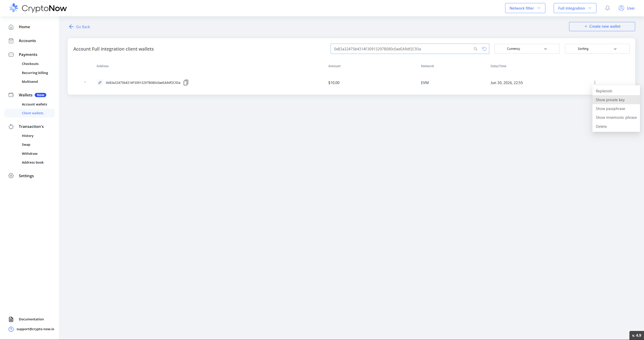Click the Payments card icon

[x=11, y=55]
